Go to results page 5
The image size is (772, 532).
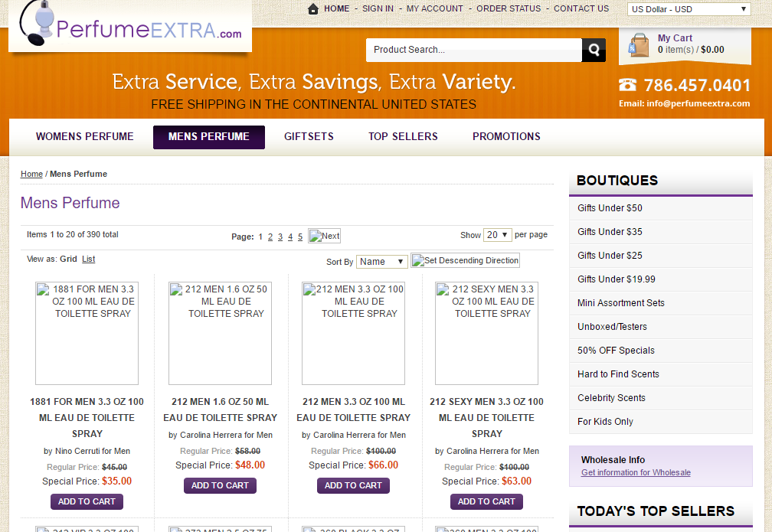pyautogui.click(x=300, y=237)
